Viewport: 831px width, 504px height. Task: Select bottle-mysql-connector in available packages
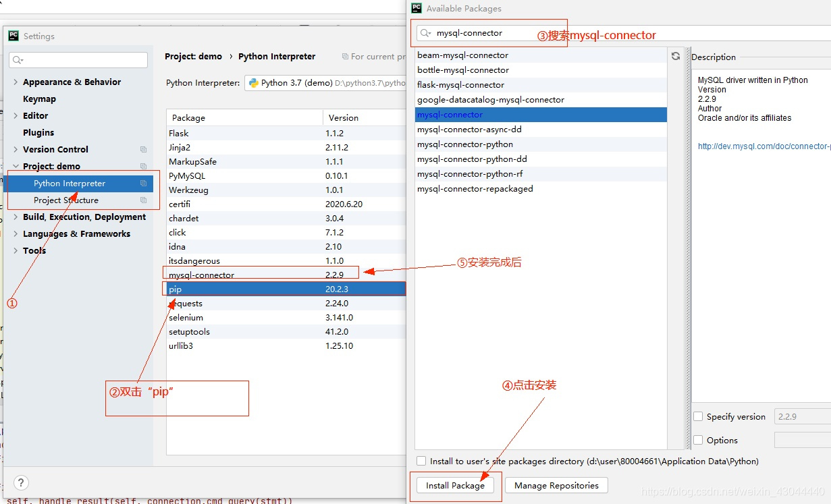541,70
